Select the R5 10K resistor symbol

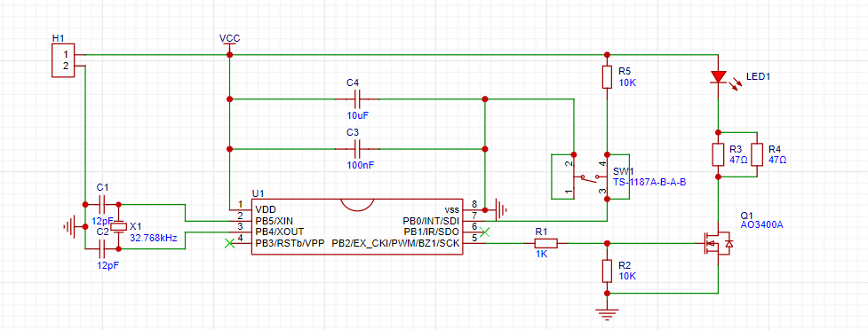click(608, 77)
